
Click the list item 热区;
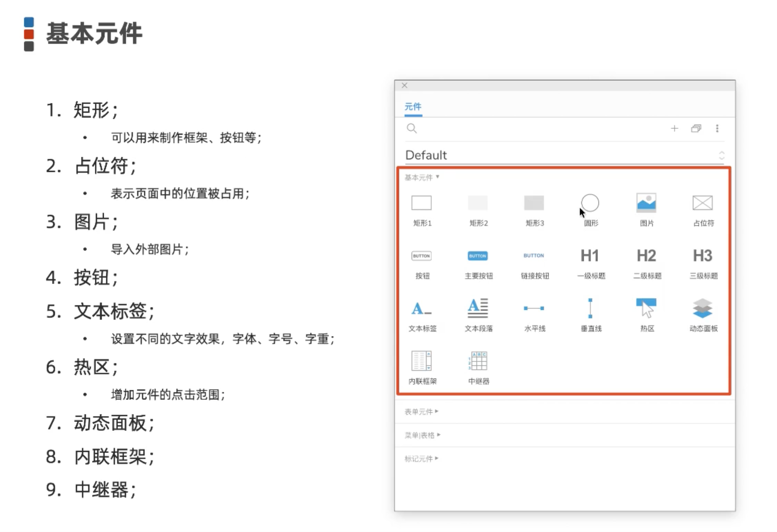coord(95,367)
